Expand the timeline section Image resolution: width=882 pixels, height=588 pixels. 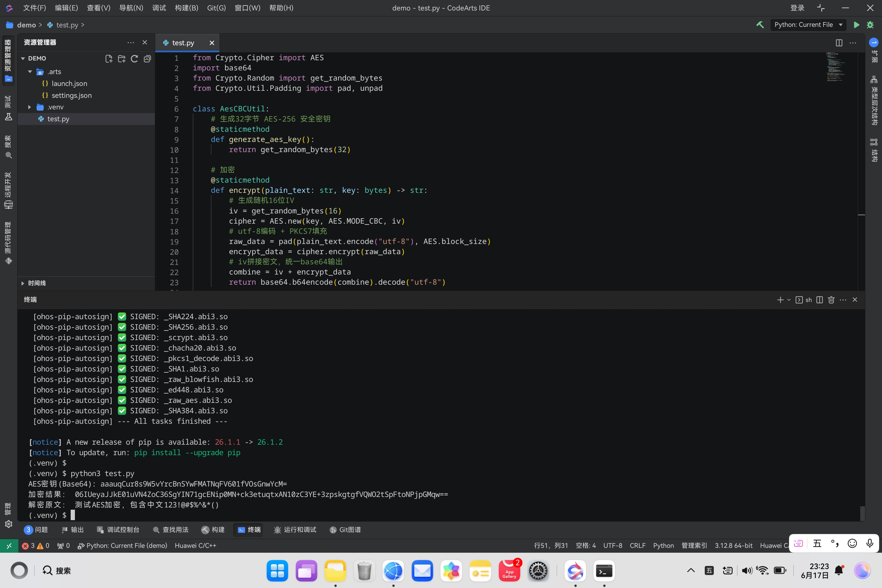point(23,283)
